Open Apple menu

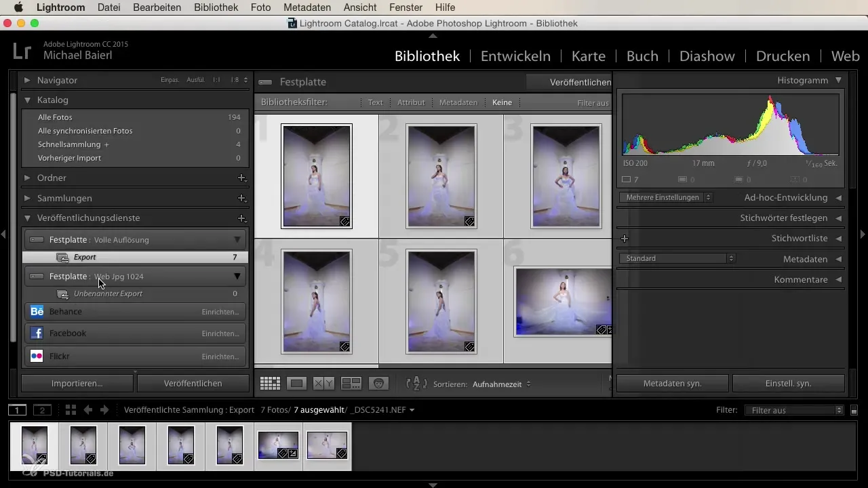[x=18, y=7]
